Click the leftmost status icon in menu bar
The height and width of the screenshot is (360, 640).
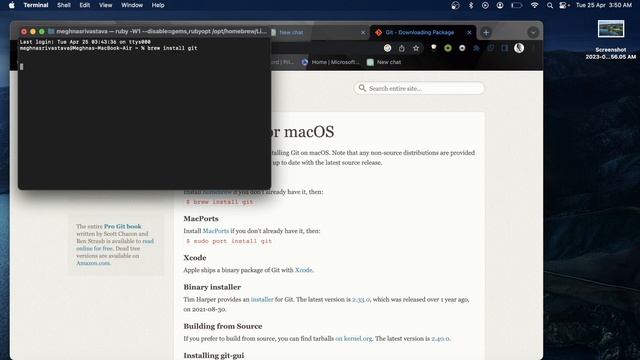pos(455,5)
